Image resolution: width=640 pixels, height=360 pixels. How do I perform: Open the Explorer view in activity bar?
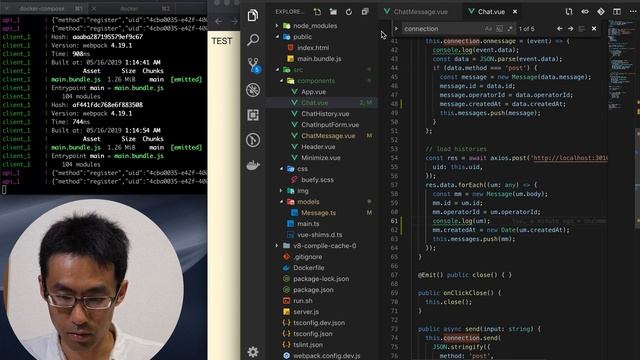253,16
